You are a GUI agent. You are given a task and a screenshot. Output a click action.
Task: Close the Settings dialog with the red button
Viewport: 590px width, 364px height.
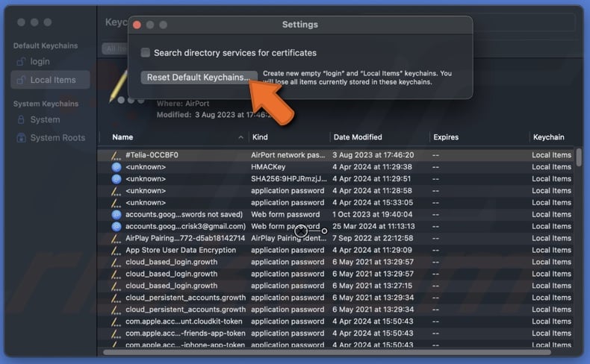click(x=137, y=25)
